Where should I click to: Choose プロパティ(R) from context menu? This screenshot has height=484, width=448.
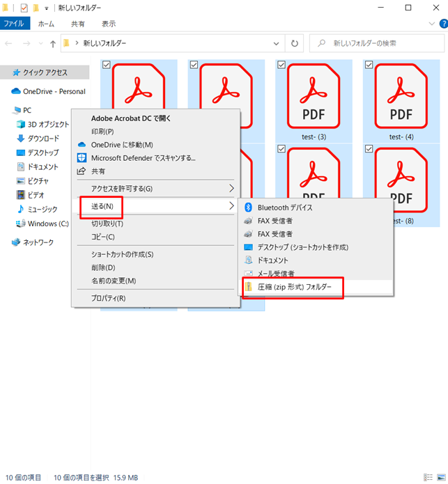108,298
